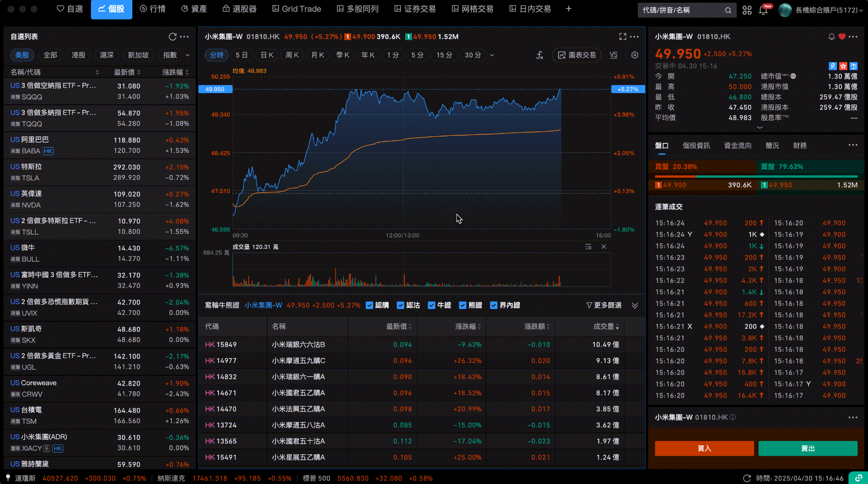Viewport: 868px width, 484px height.
Task: Close the 成交量 volume sub-chart
Action: (x=604, y=247)
